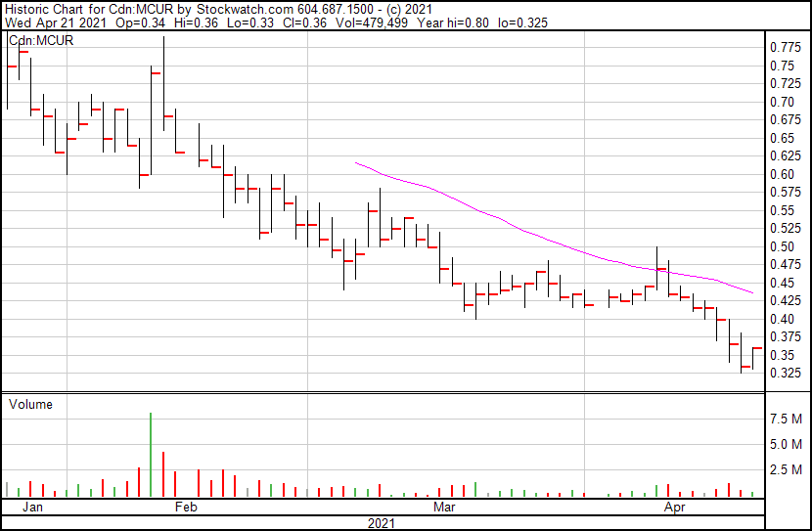The width and height of the screenshot is (812, 531).
Task: Click the 2.5 M volume axis label
Action: (786, 470)
